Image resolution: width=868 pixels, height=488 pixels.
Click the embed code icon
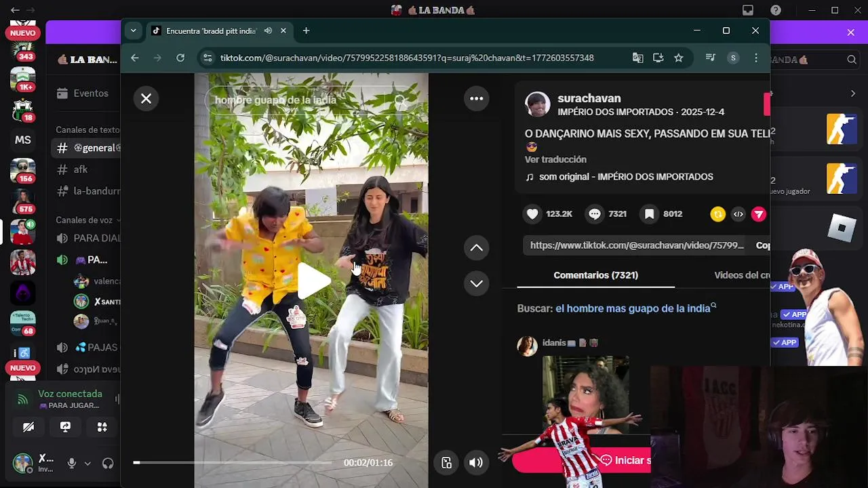pos(738,214)
